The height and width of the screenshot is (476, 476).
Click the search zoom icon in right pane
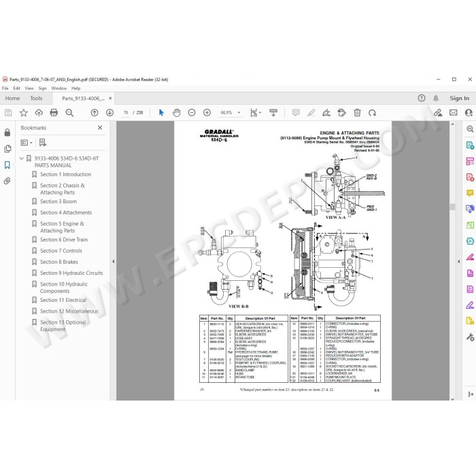[470, 129]
